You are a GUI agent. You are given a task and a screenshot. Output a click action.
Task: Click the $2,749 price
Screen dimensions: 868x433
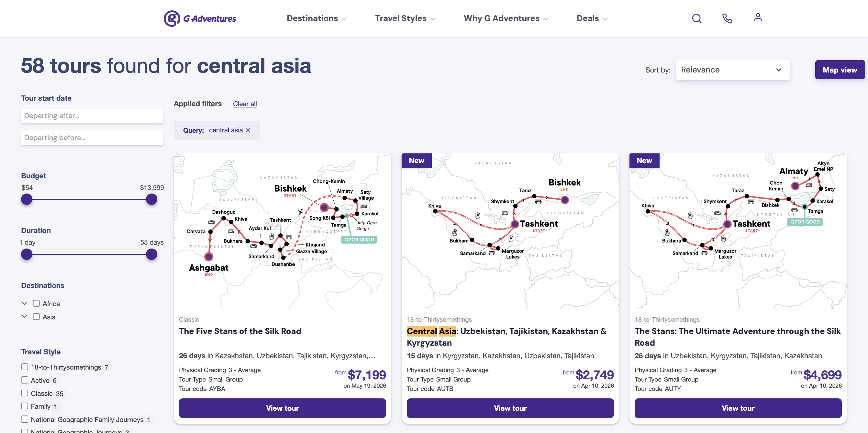pyautogui.click(x=595, y=375)
